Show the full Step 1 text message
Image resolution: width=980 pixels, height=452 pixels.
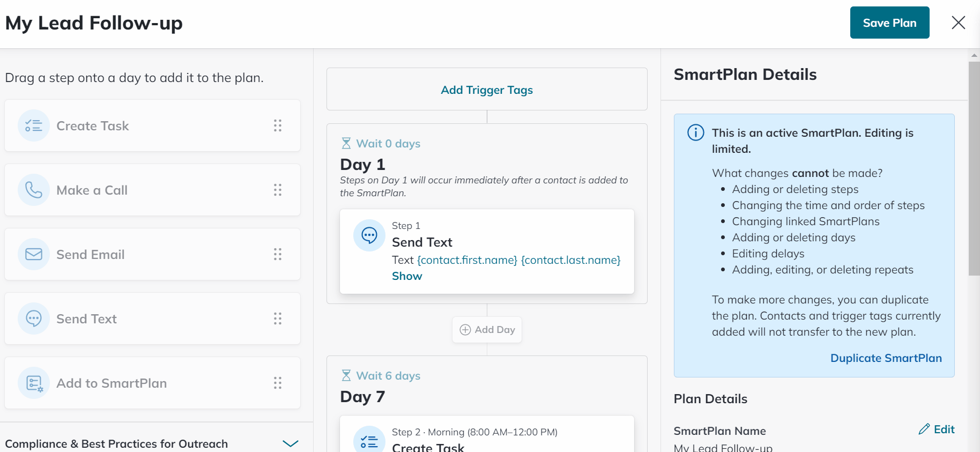pyautogui.click(x=407, y=276)
